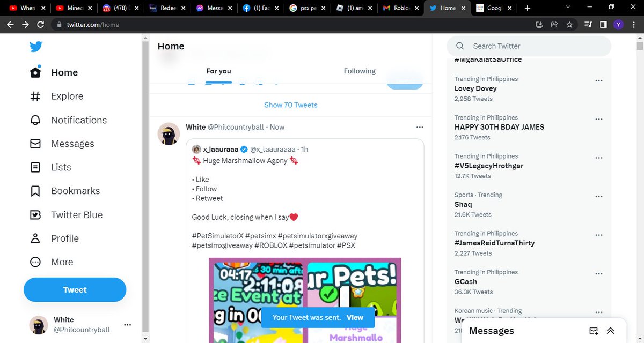Viewport: 644px width, 343px height.
Task: Open Notifications from the sidebar
Action: click(x=68, y=120)
